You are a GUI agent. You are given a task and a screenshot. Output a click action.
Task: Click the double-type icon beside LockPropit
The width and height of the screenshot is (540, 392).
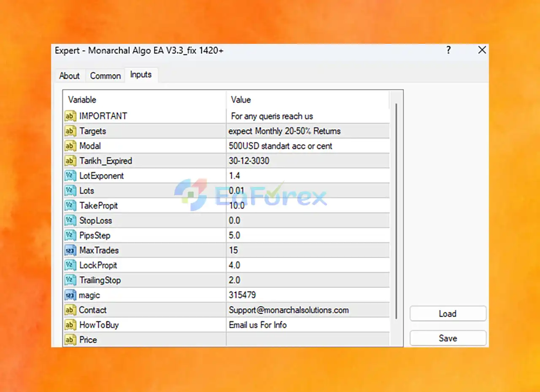tap(70, 265)
